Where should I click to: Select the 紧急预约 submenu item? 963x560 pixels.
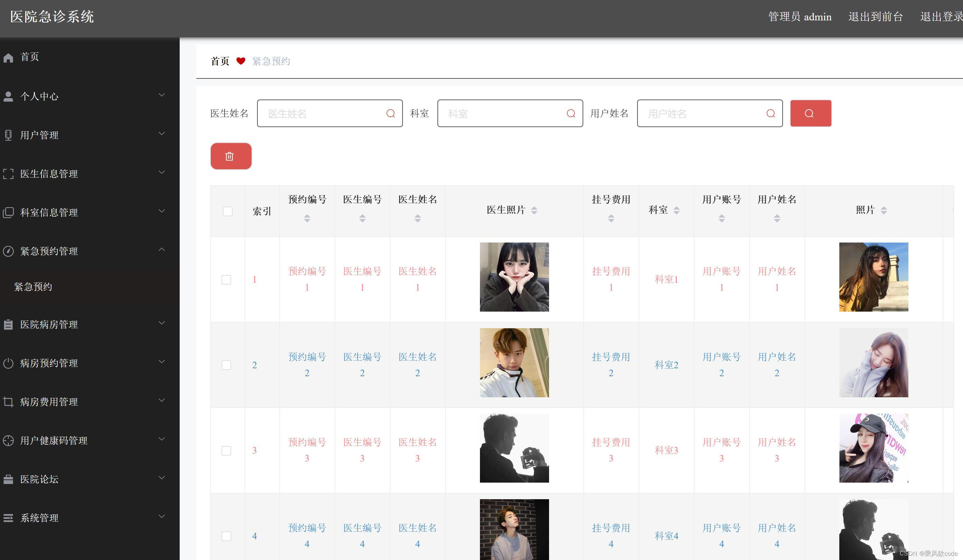(33, 287)
